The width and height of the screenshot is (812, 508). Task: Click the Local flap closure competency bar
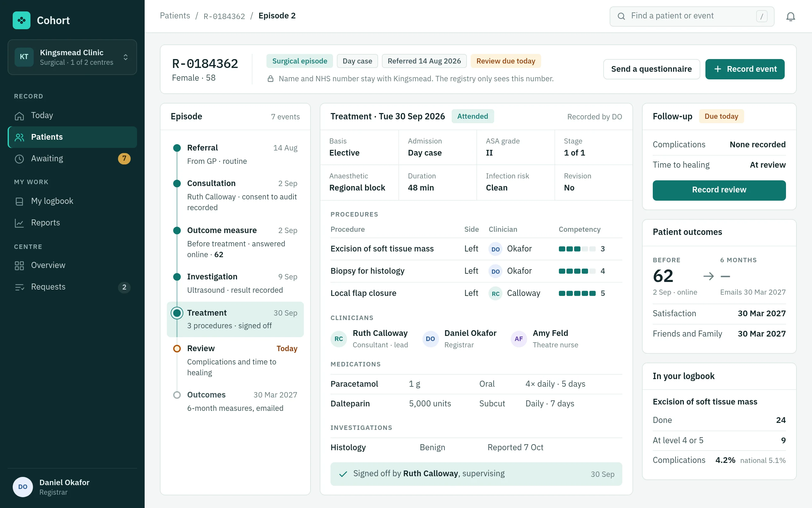[x=577, y=293]
